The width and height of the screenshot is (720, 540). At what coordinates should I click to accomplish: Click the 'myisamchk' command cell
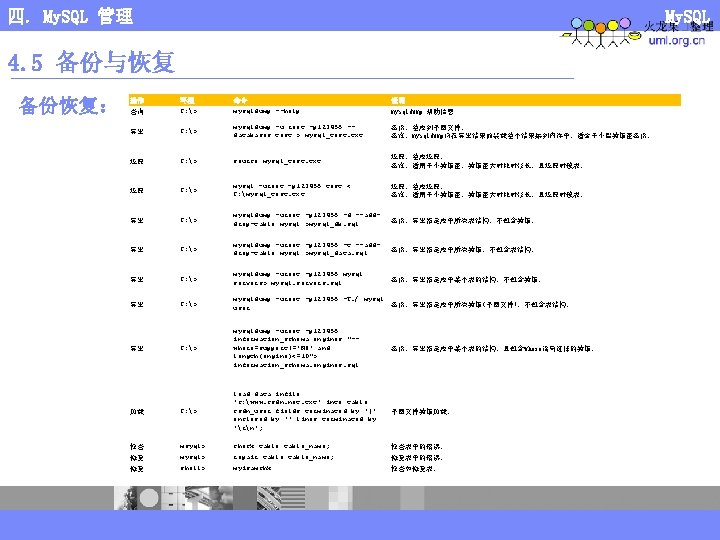coord(252,468)
